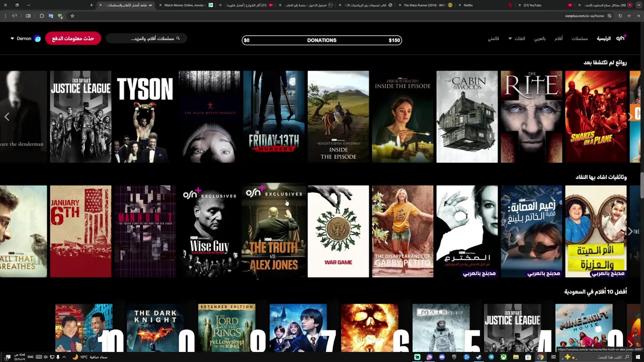Open the المخترع poster

click(467, 231)
